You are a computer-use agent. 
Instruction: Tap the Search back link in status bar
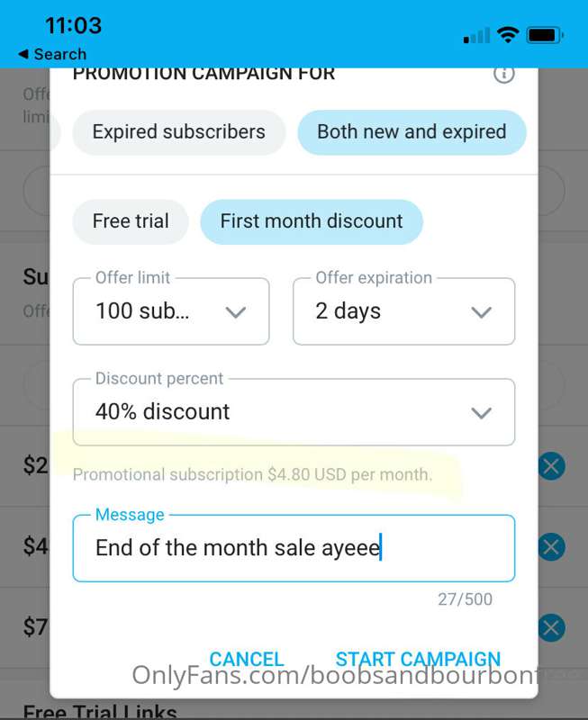52,54
